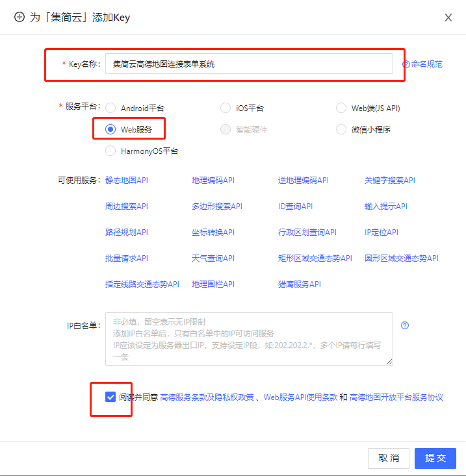This screenshot has width=466, height=476.
Task: Open the 批量请求API link
Action: click(x=127, y=258)
